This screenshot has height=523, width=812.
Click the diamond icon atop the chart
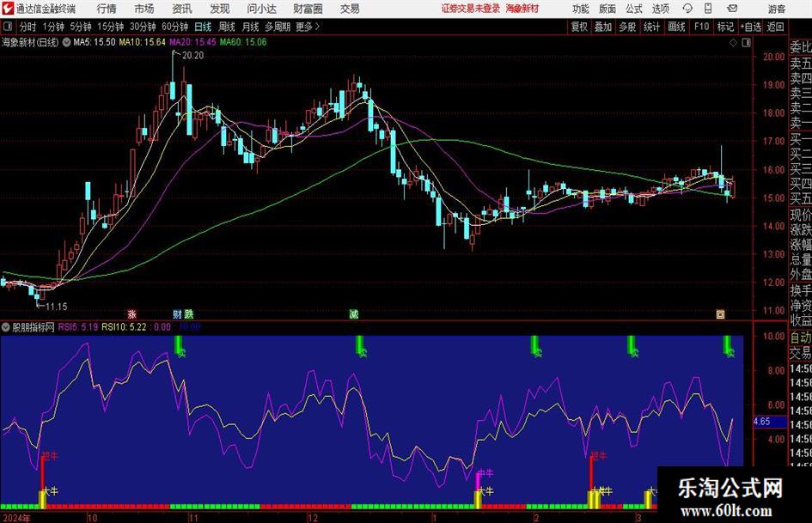[x=733, y=43]
